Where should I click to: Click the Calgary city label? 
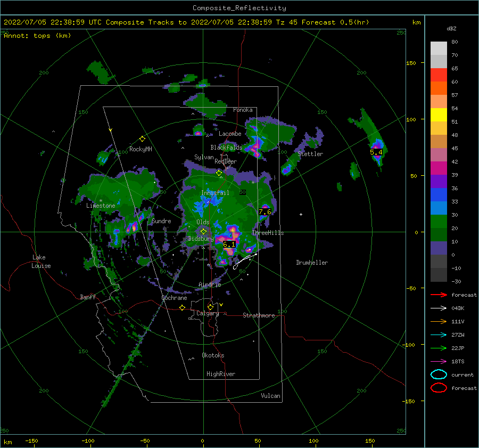coord(208,313)
